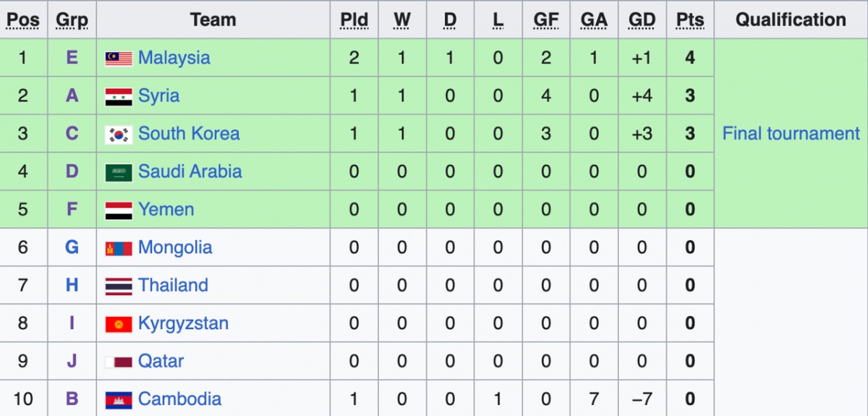Open the Kyrgyzstan team link
Viewport: 868px width, 416px height.
coord(183,323)
